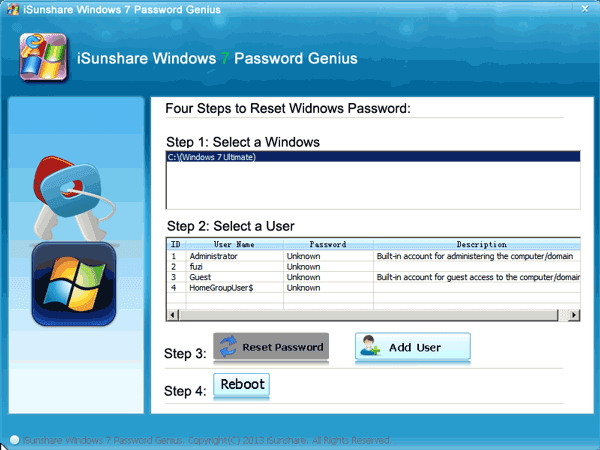This screenshot has width=600, height=450.
Task: Click ID cell 4 in the user list
Action: (x=174, y=288)
